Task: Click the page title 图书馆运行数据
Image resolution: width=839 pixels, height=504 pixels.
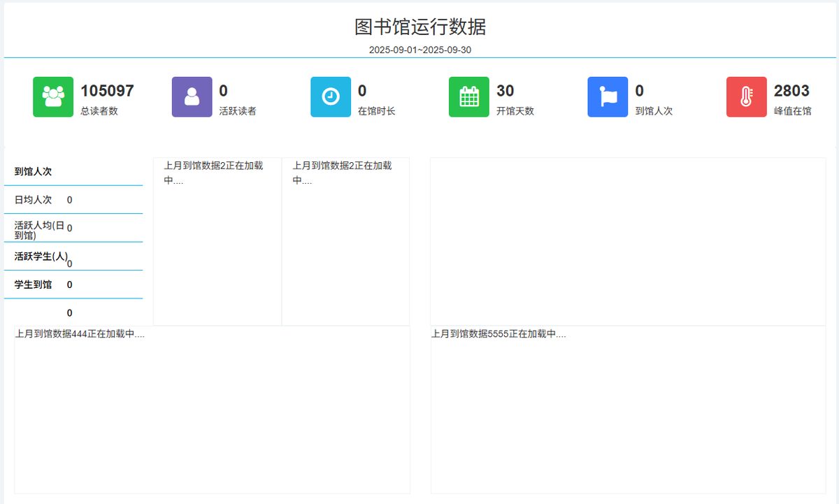Action: [420, 27]
